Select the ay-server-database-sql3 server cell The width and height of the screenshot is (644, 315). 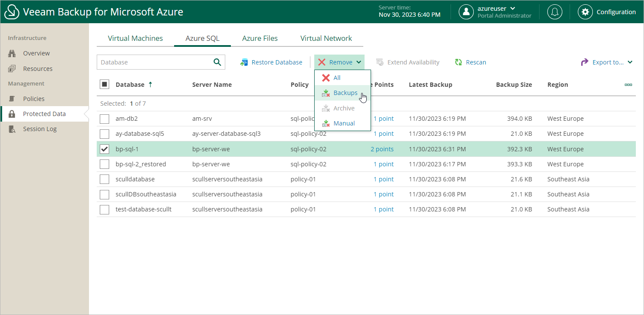[x=227, y=134]
